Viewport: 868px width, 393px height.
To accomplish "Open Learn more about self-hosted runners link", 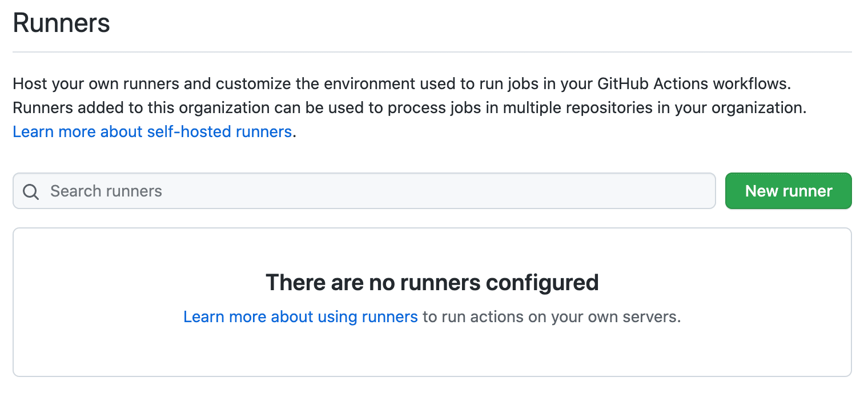I will coord(152,132).
